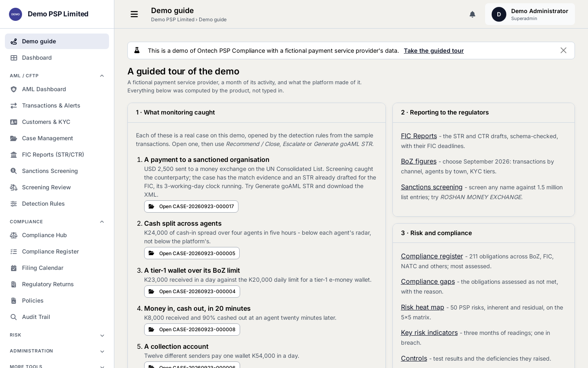This screenshot has height=368, width=588.
Task: Open FIC Reports (STR/CTR) bank icon
Action: pos(13,155)
